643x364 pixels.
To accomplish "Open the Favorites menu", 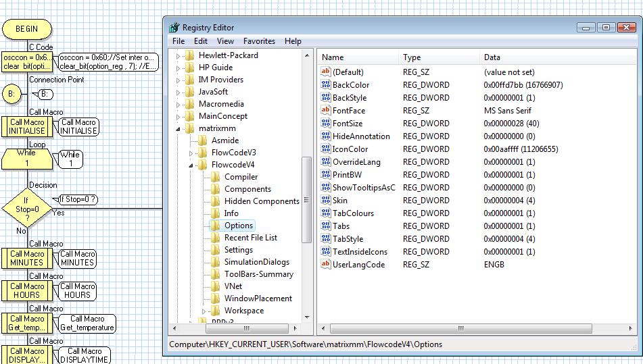I will (259, 41).
